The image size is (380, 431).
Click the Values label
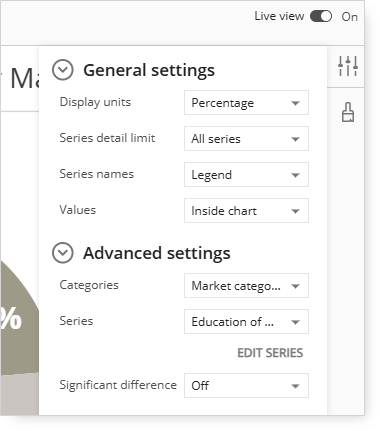pyautogui.click(x=78, y=210)
